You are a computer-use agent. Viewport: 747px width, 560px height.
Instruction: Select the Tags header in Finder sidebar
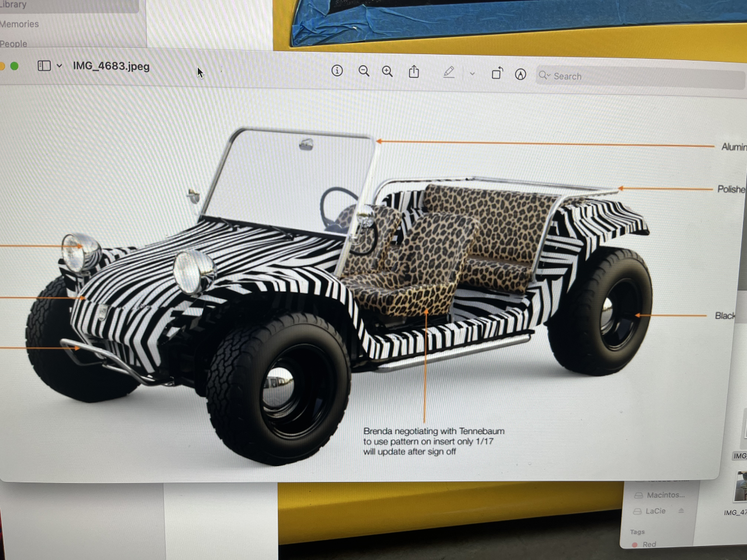click(637, 531)
